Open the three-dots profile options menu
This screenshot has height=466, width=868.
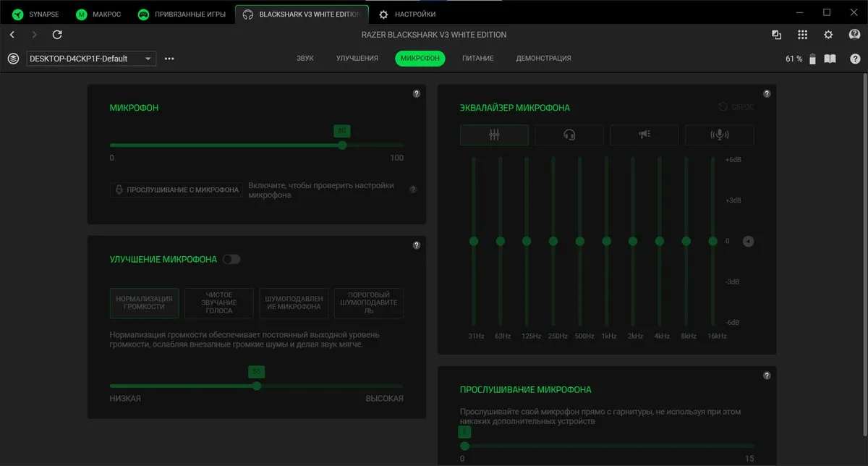[x=169, y=59]
